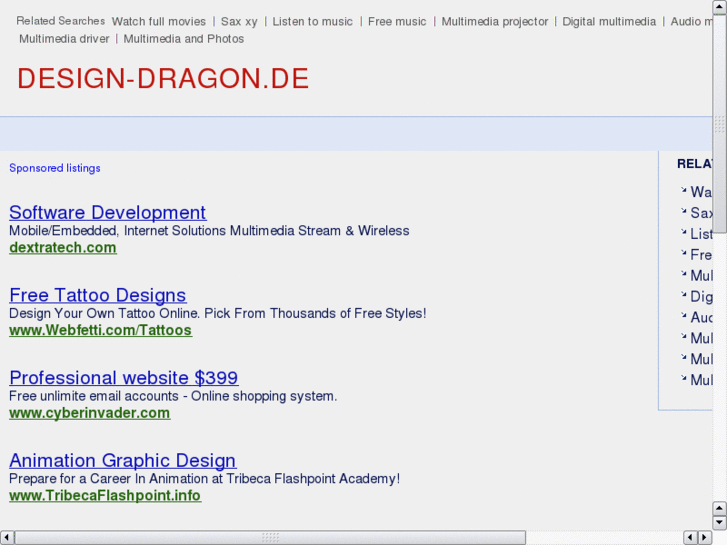The image size is (727, 545).
Task: Open the Free music related search
Action: [397, 22]
